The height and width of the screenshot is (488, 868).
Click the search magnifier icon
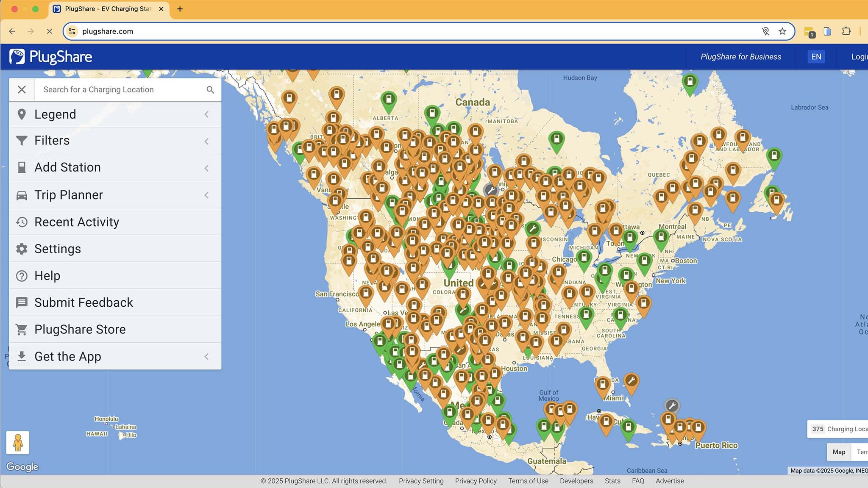coord(210,90)
